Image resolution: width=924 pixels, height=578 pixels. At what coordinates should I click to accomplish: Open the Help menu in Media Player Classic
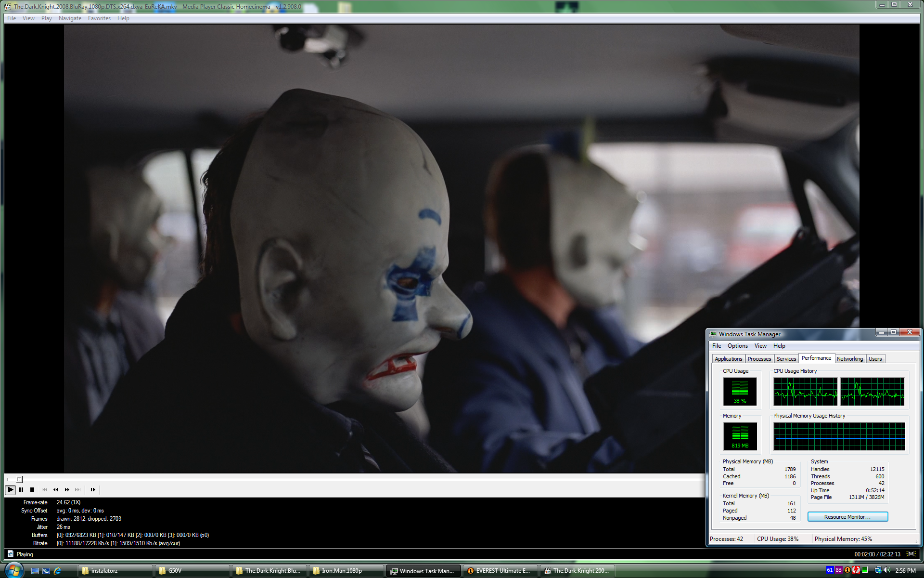(123, 18)
